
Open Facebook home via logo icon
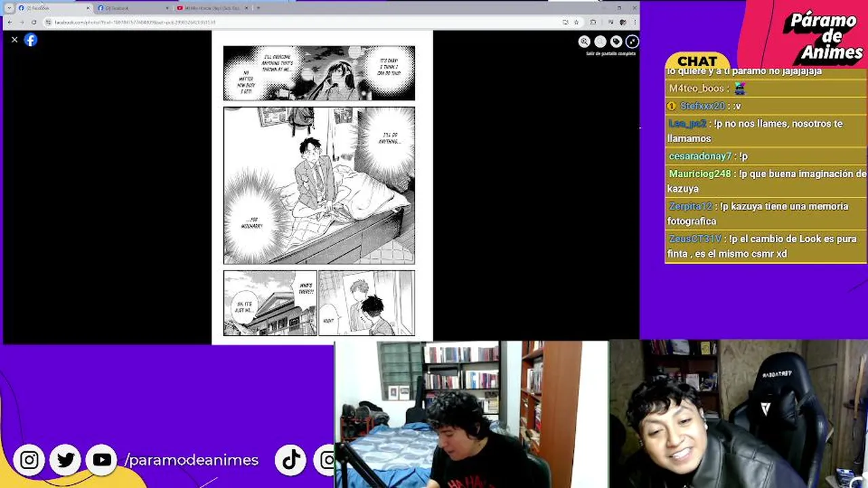31,40
